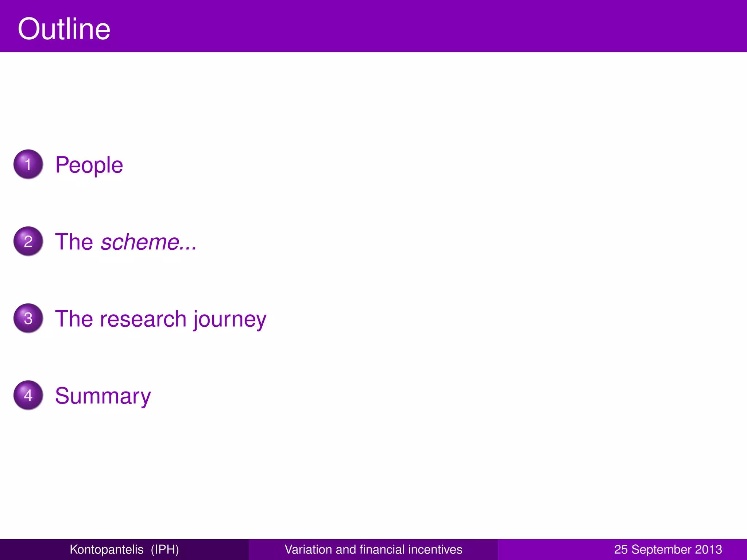
Task: Click the numbered bullet 4 ball
Action: [x=28, y=395]
